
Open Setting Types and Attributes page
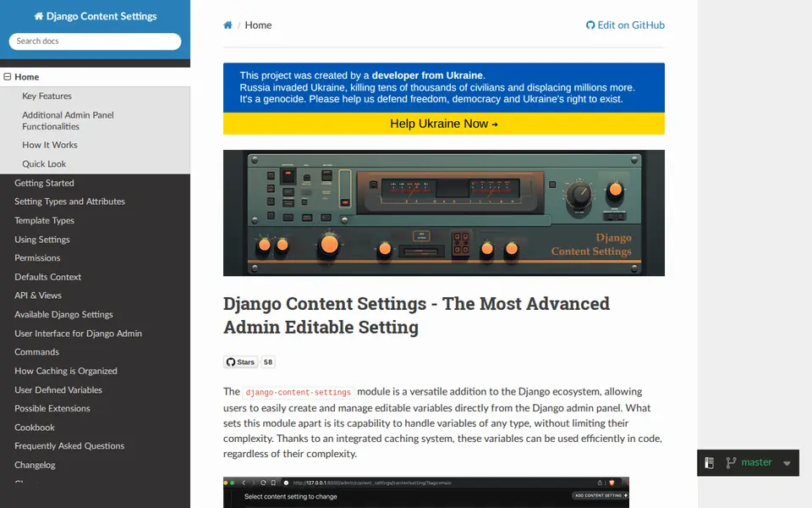tap(70, 202)
